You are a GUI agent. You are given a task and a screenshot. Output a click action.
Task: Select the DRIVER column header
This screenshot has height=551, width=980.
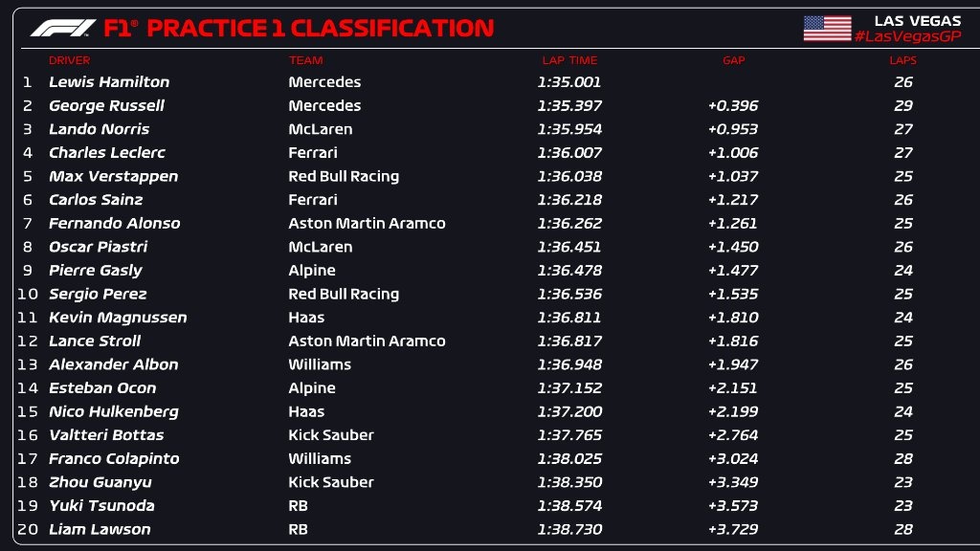tap(69, 60)
